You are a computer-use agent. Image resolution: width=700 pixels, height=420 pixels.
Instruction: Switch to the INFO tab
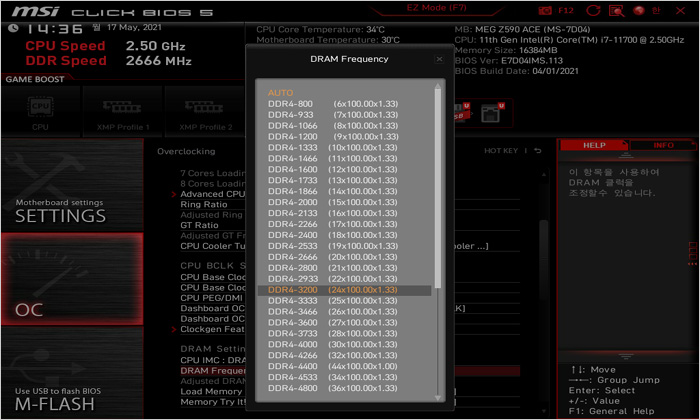point(663,145)
